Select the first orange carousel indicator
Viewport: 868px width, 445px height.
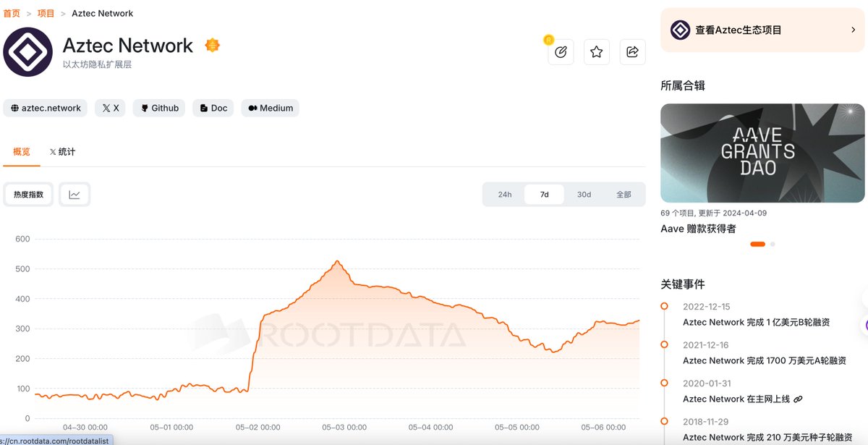pos(757,244)
